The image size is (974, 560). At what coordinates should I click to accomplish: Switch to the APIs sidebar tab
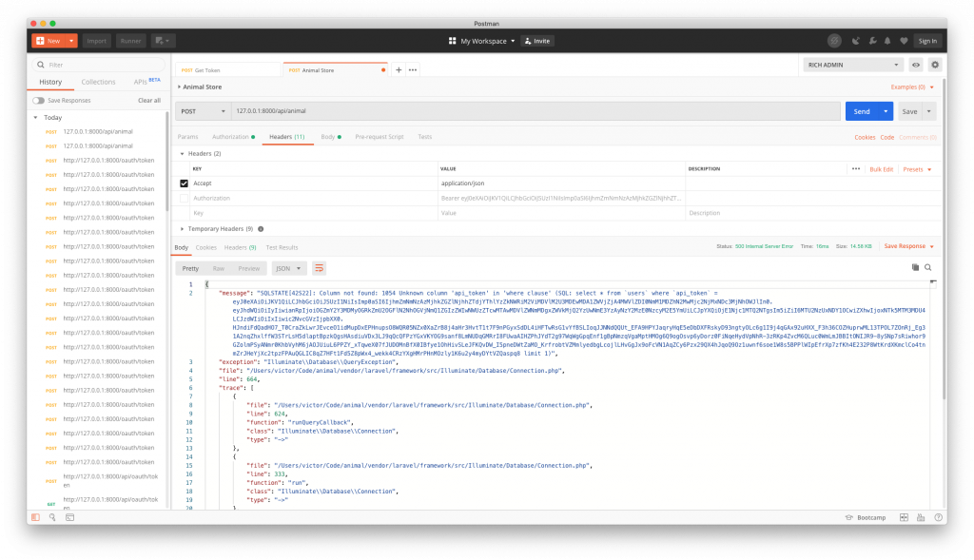point(146,82)
